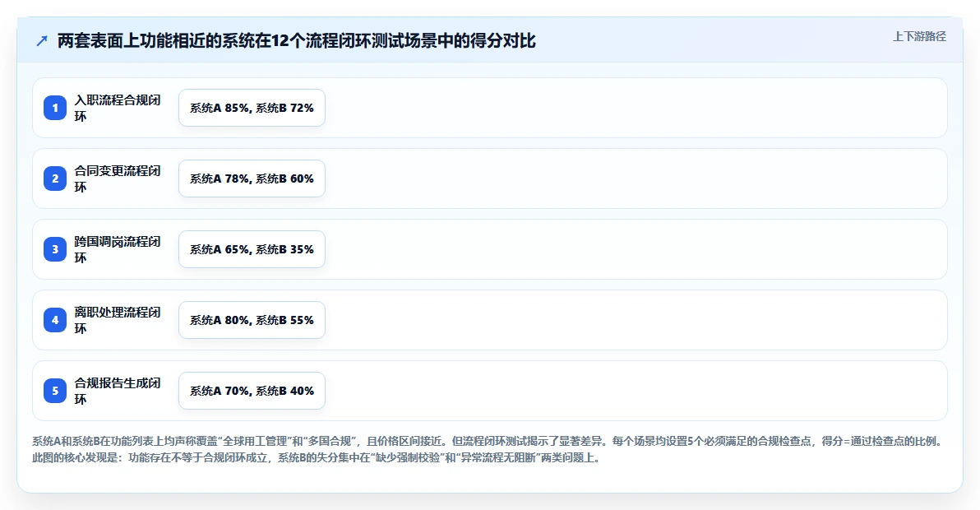Click the footnote paragraph beginning 系统A和系统B在功能列表上
The width and height of the screenshot is (980, 510).
coord(488,449)
